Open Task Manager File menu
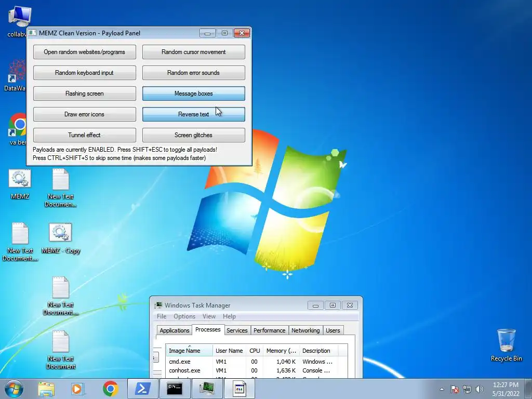532x399 pixels. (162, 316)
